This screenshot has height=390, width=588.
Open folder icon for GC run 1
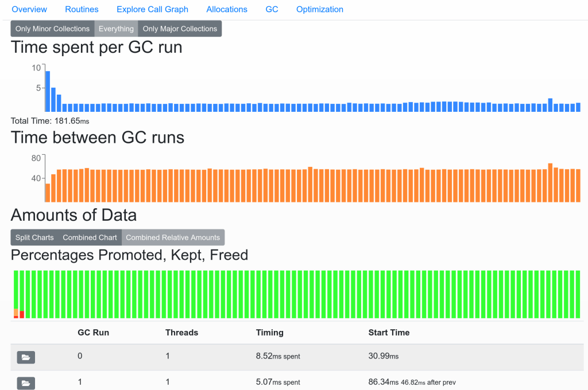point(26,383)
